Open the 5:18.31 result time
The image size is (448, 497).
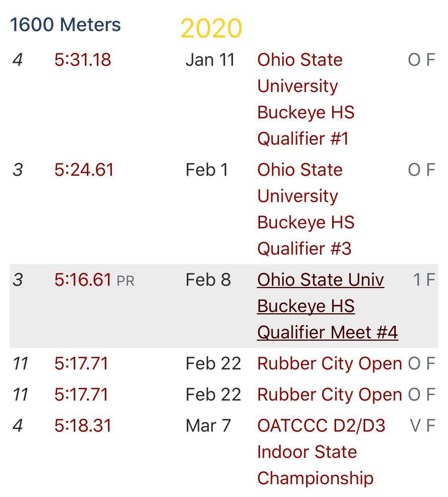pos(82,426)
